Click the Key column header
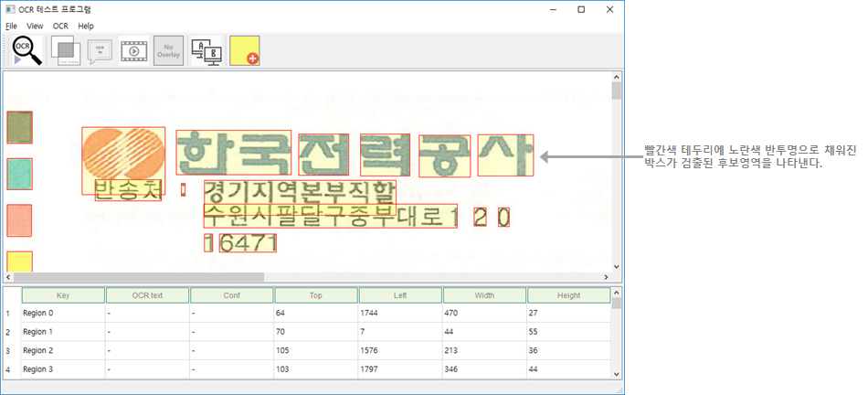The width and height of the screenshot is (868, 395). coord(63,295)
